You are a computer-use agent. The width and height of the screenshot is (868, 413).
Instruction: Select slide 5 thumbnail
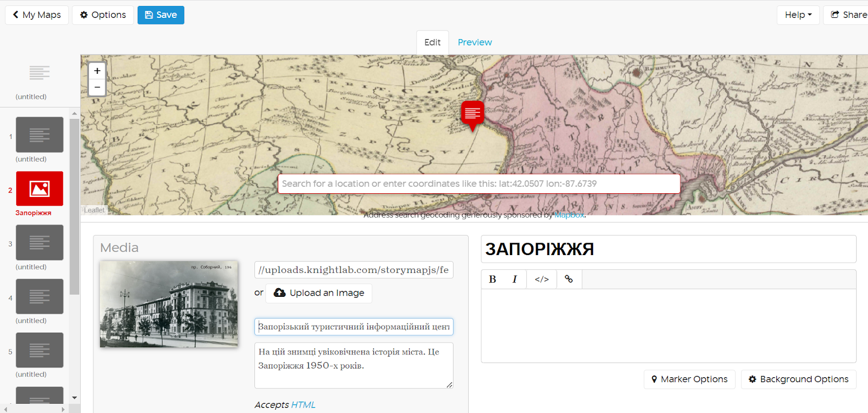(x=40, y=350)
